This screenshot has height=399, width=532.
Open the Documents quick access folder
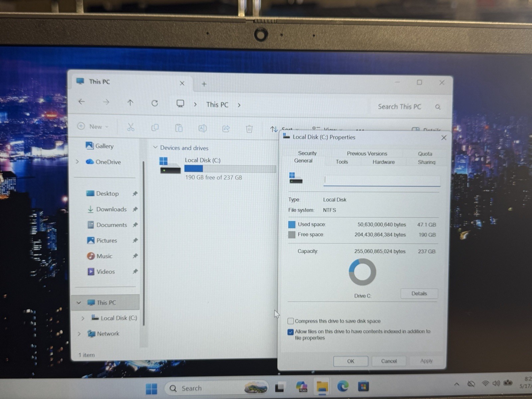click(x=107, y=225)
